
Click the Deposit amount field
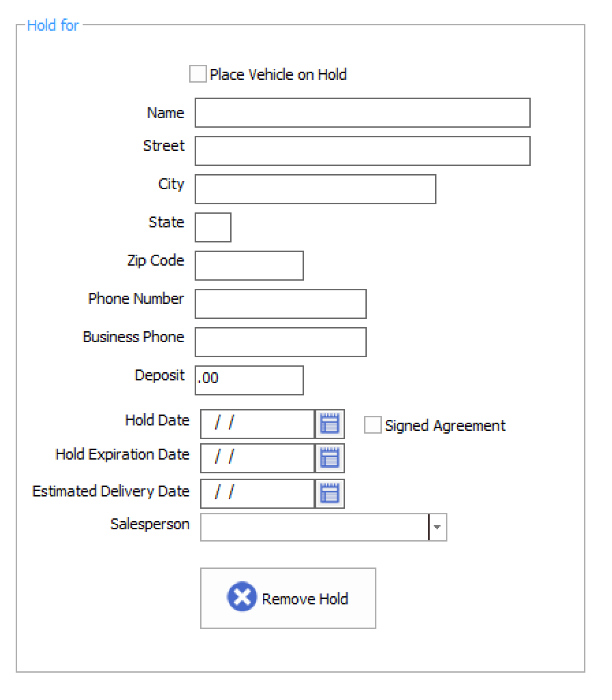[x=249, y=380]
